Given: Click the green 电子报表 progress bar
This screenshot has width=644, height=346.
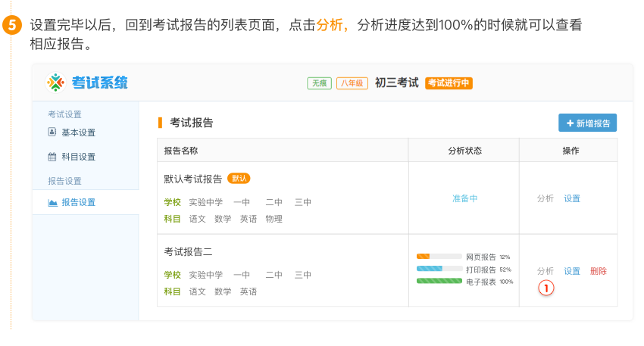Looking at the screenshot, I should (x=439, y=281).
